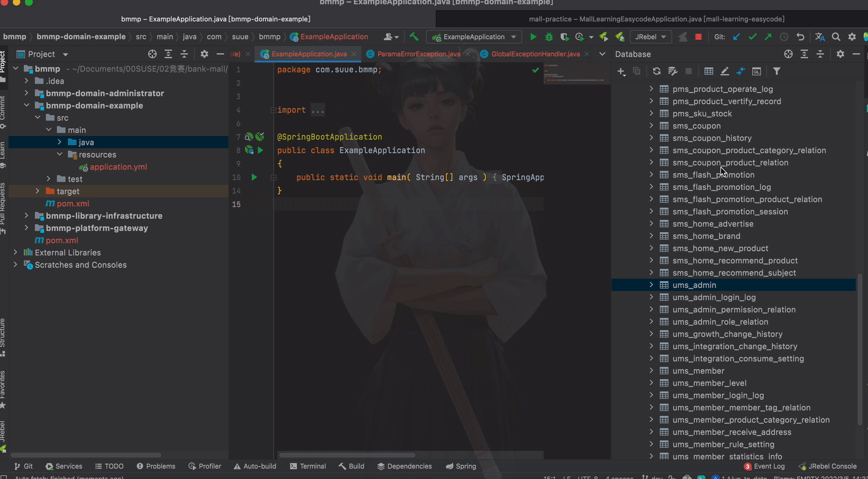The height and width of the screenshot is (479, 868).
Task: Add new data source with plus icon
Action: [x=621, y=72]
